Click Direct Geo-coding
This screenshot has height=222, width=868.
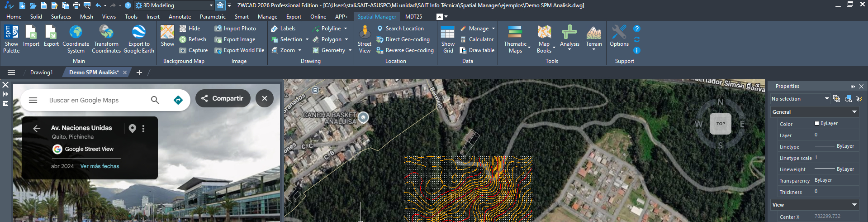coord(403,39)
